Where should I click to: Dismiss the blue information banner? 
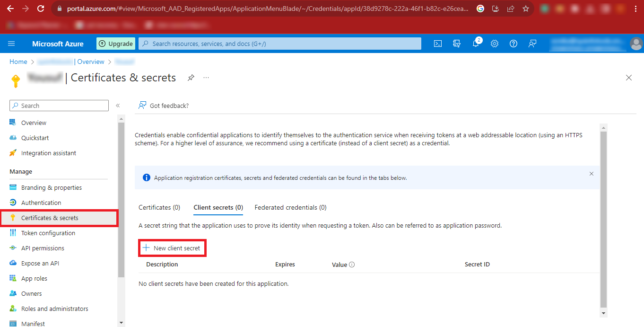pyautogui.click(x=591, y=174)
